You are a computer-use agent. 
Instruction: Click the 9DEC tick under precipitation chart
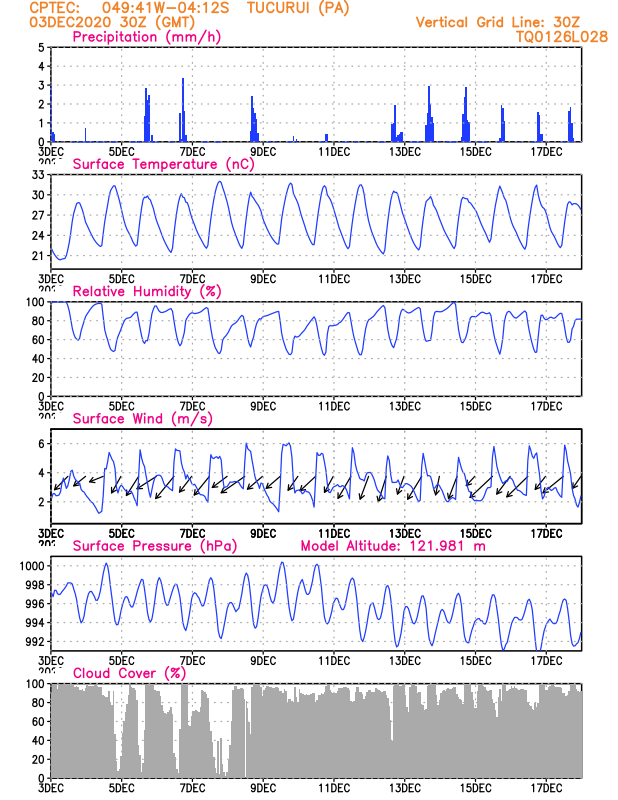[263, 152]
